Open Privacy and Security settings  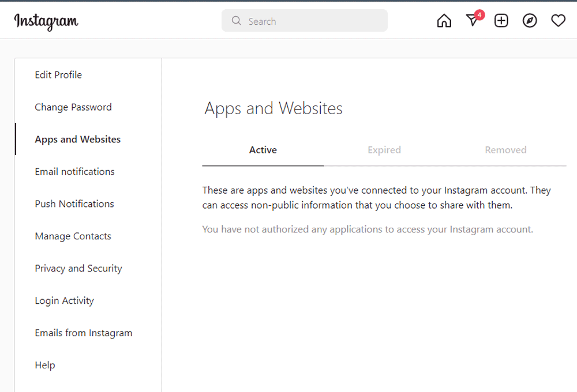tap(78, 269)
